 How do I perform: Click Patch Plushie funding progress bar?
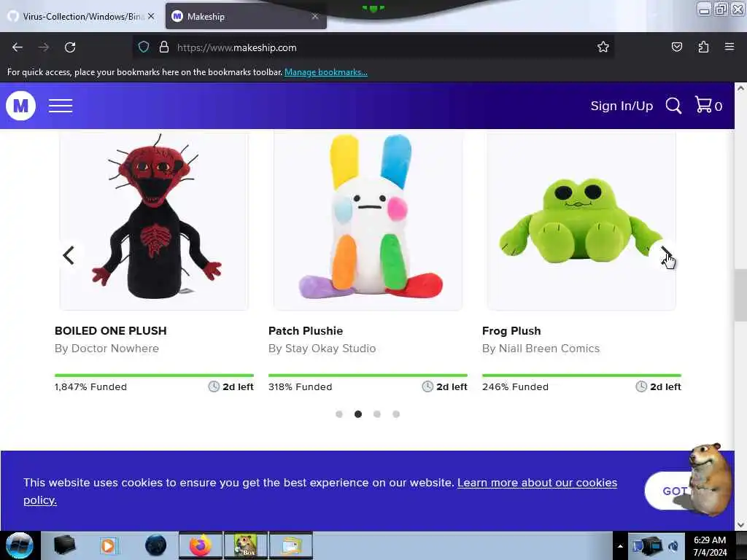click(x=368, y=376)
